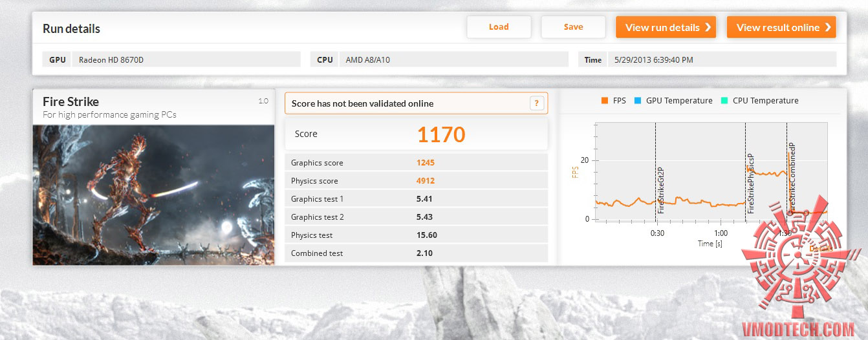Click the FireStrikeGt2P marker in the chart
This screenshot has height=340, width=868.
coord(660,191)
